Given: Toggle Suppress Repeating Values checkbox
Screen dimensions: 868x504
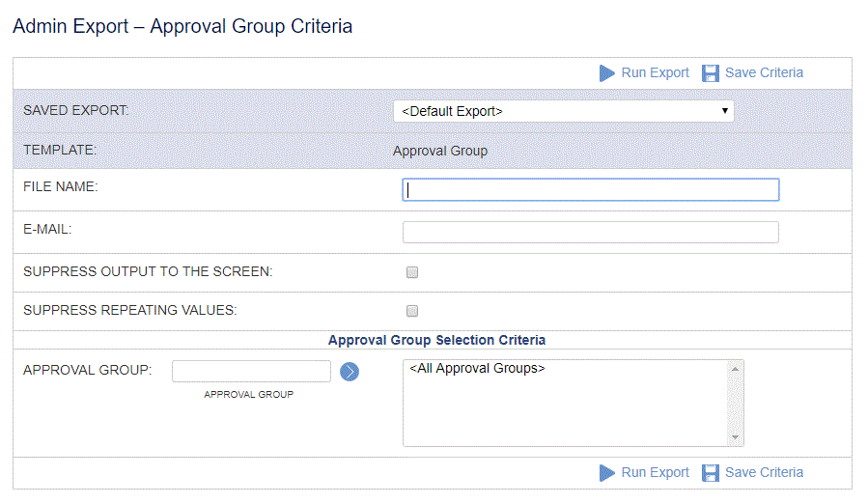Looking at the screenshot, I should pos(412,311).
